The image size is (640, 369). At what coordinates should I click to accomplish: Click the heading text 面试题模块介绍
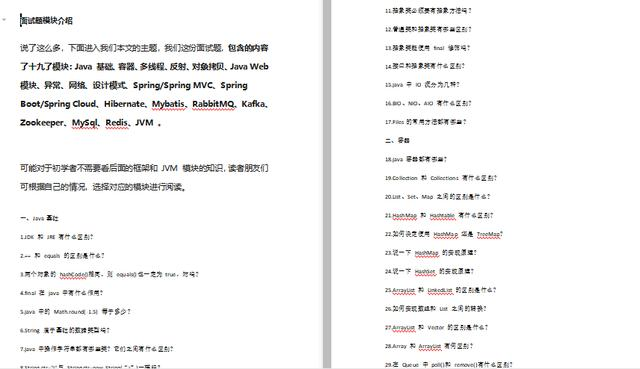tap(47, 21)
